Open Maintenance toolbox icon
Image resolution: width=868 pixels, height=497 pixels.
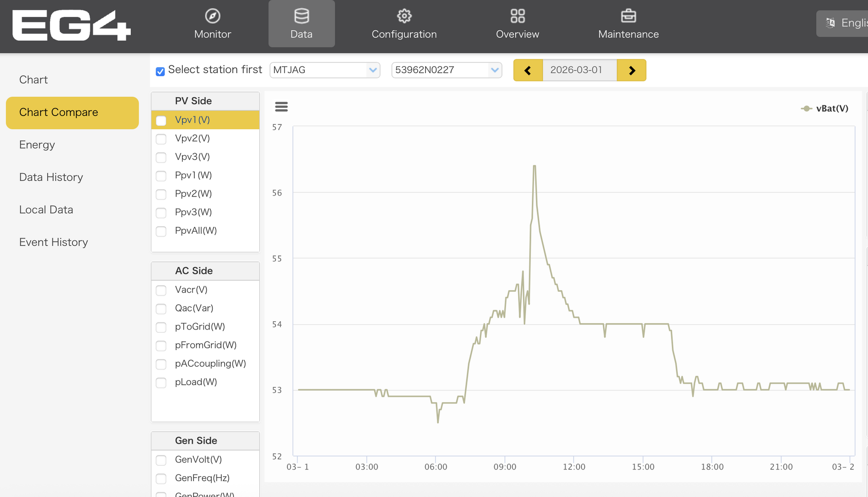[628, 16]
